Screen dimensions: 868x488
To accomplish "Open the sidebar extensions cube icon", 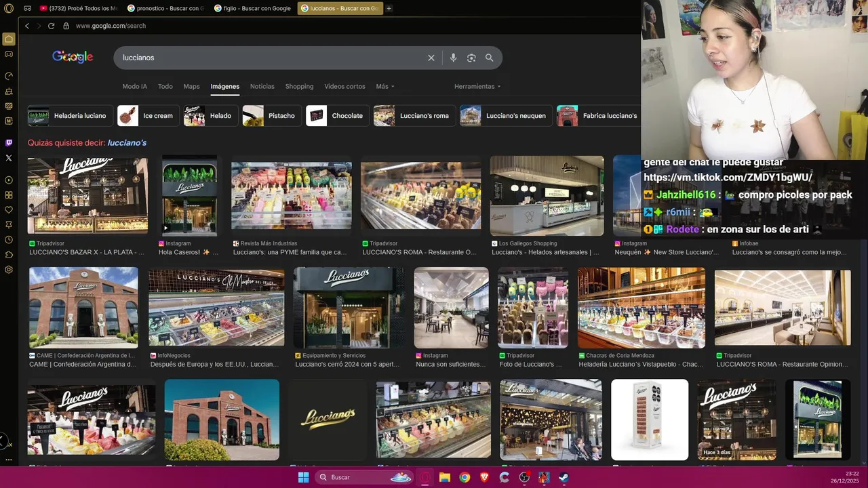I will [9, 255].
